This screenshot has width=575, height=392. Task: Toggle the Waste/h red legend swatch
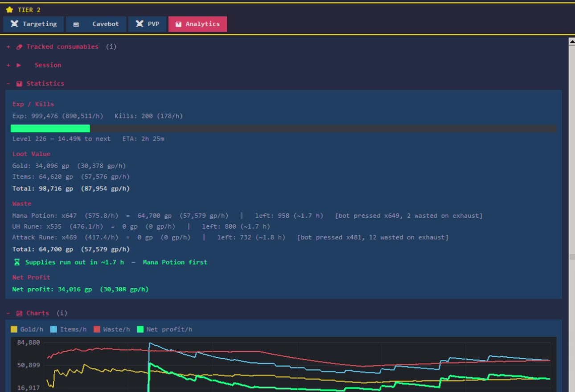click(x=97, y=330)
